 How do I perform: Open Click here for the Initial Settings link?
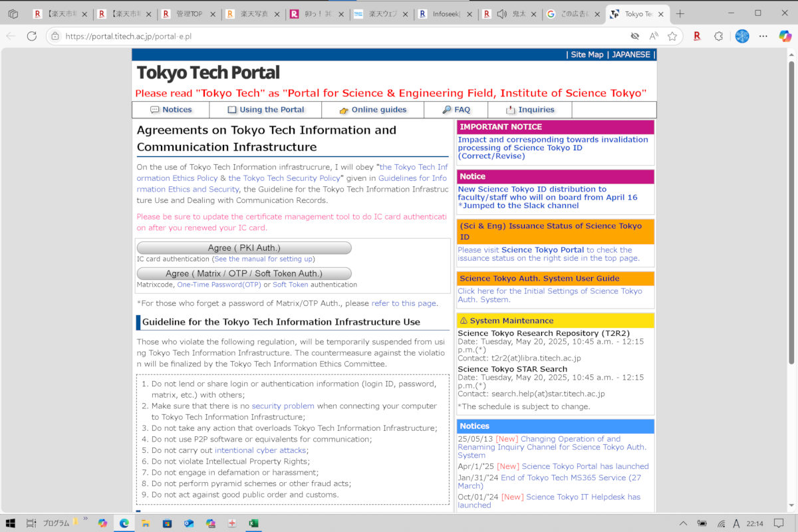[x=550, y=295]
